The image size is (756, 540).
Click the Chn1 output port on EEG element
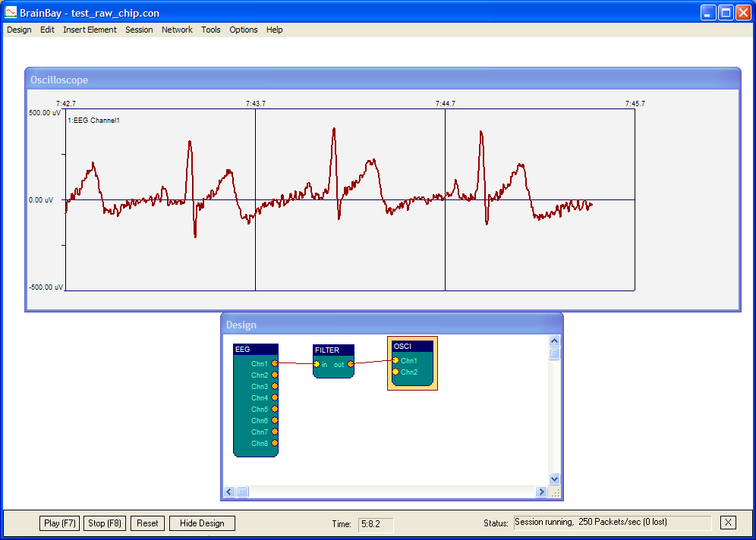[x=274, y=363]
